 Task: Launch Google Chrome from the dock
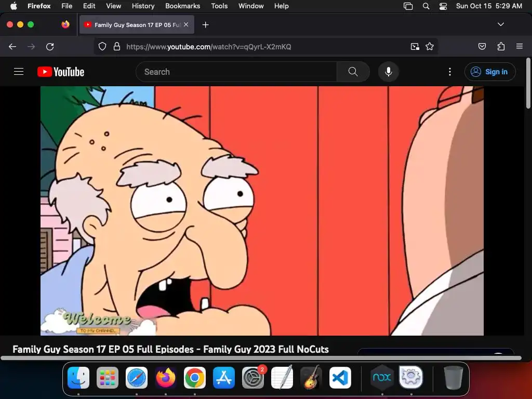[x=195, y=378]
